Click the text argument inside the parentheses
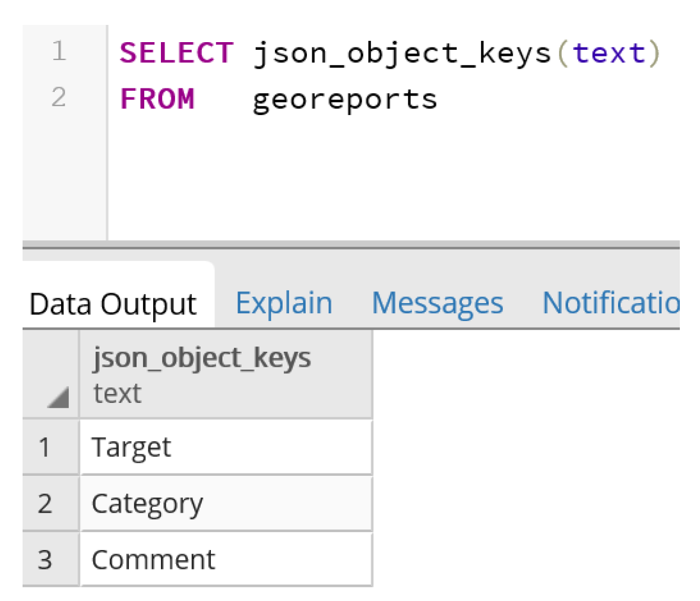The width and height of the screenshot is (700, 601). pos(609,53)
